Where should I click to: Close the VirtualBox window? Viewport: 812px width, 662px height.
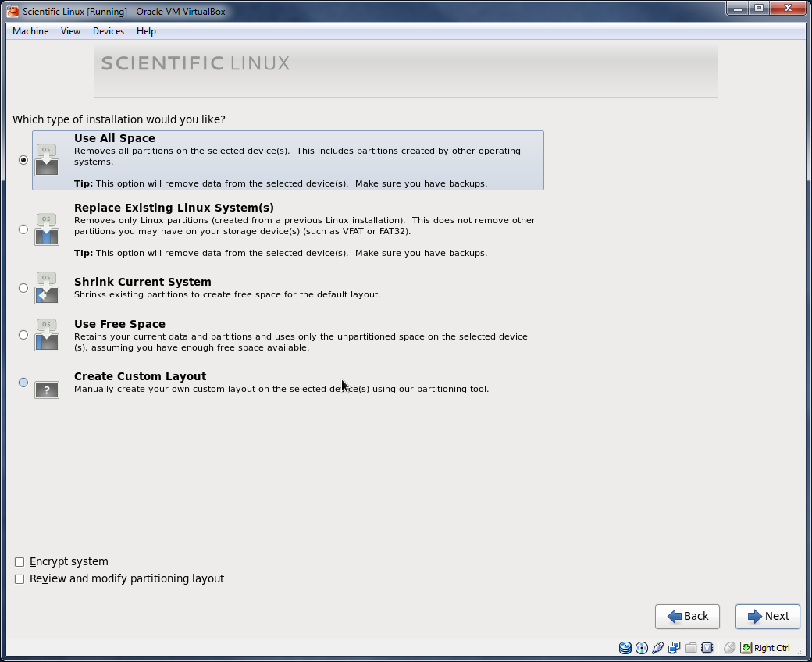click(x=788, y=9)
